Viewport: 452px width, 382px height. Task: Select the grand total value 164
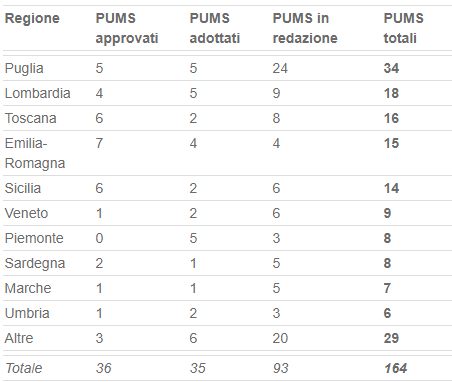pyautogui.click(x=396, y=368)
